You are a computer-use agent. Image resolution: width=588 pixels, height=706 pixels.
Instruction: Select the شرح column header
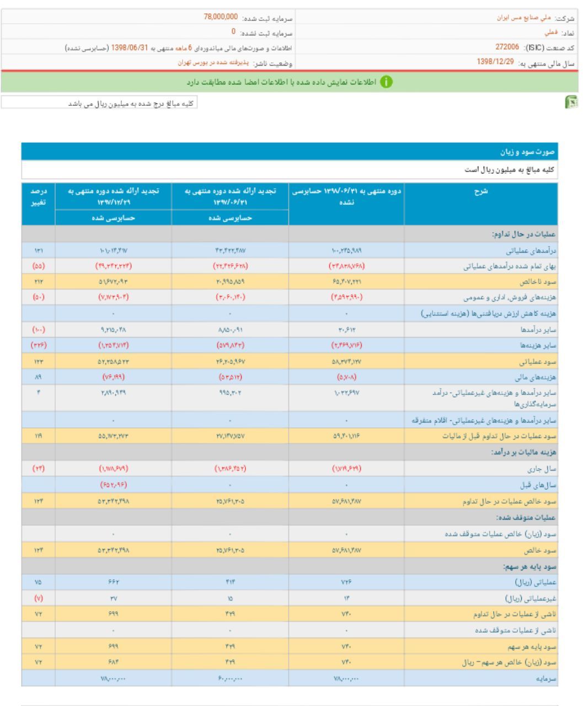(480, 191)
